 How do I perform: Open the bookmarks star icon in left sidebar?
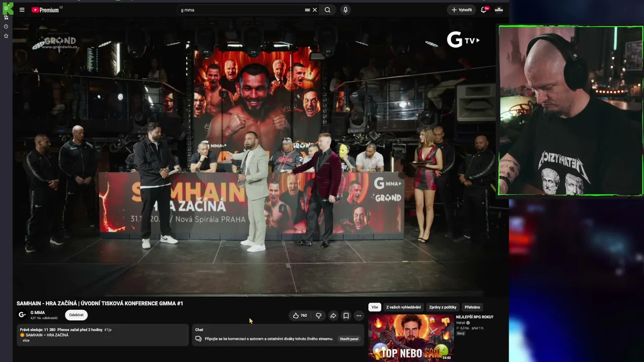(6, 36)
